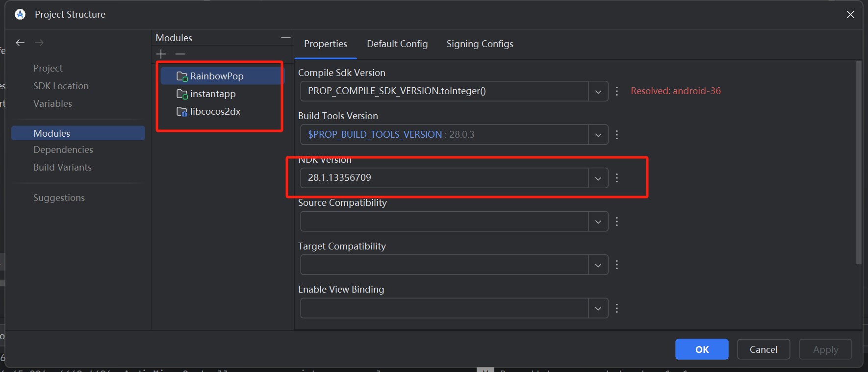Expand the Compile Sdk Version dropdown

click(x=598, y=92)
